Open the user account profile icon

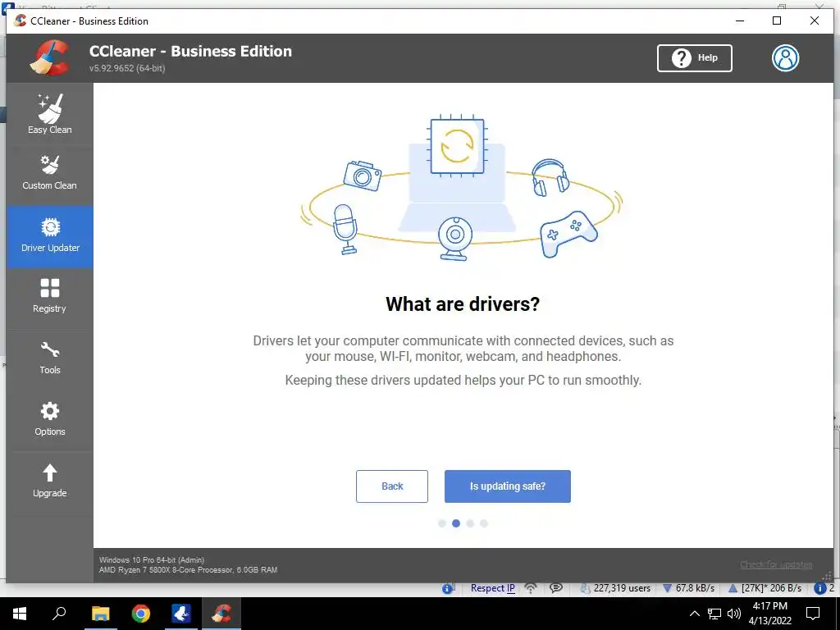[x=785, y=58]
